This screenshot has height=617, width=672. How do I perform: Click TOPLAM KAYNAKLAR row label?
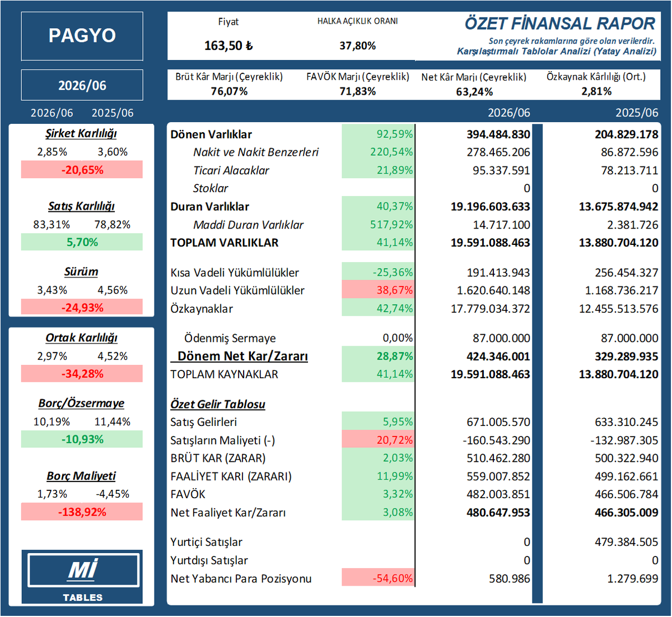224,374
